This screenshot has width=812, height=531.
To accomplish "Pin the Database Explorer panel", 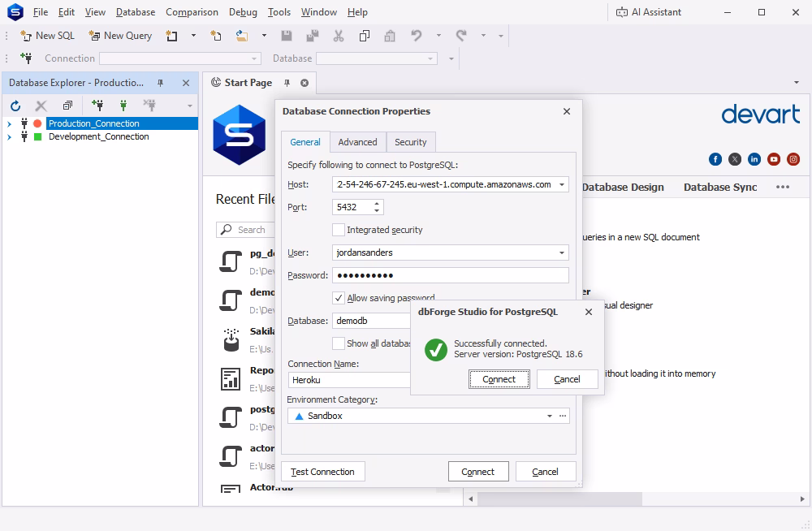I will pos(161,83).
